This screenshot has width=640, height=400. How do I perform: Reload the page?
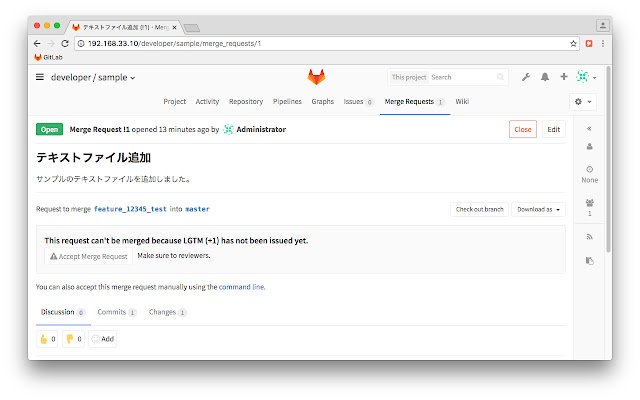(64, 43)
